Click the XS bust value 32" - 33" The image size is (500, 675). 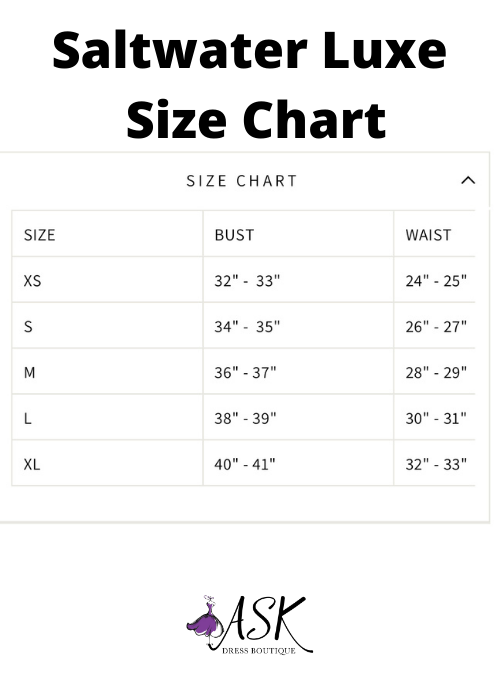tap(247, 281)
